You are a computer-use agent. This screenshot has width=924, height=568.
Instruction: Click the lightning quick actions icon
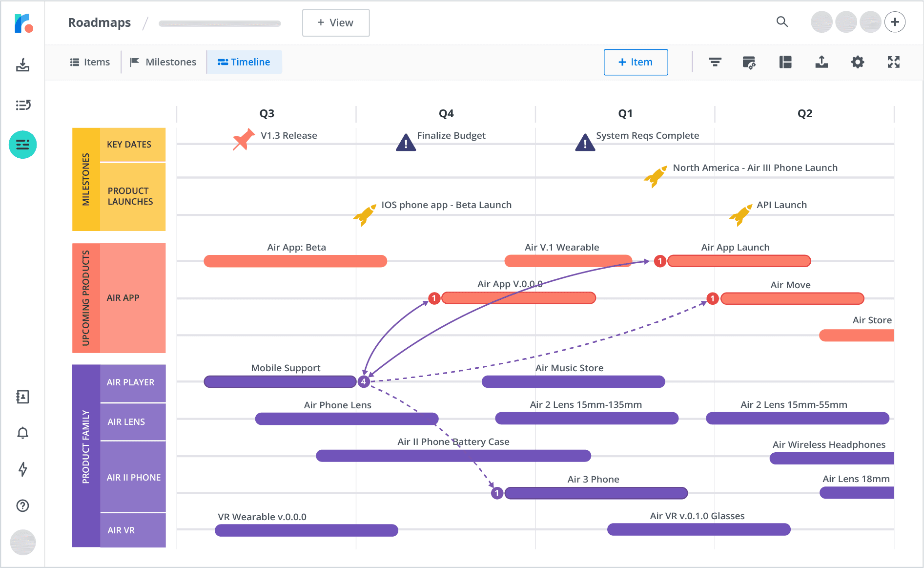click(x=22, y=469)
